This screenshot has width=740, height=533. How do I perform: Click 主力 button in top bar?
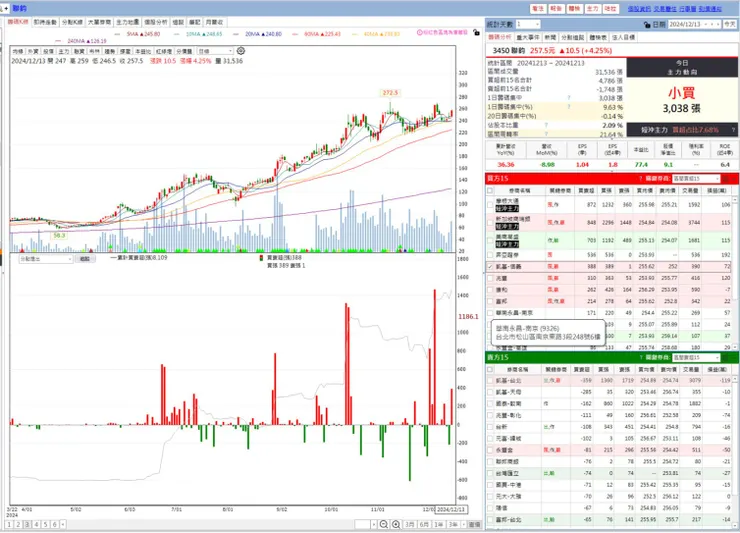point(593,8)
